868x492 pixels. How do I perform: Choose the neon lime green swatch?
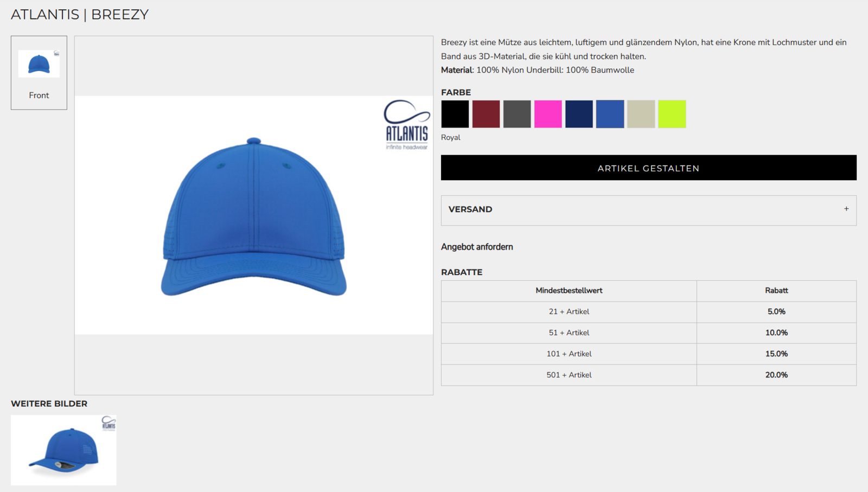672,114
